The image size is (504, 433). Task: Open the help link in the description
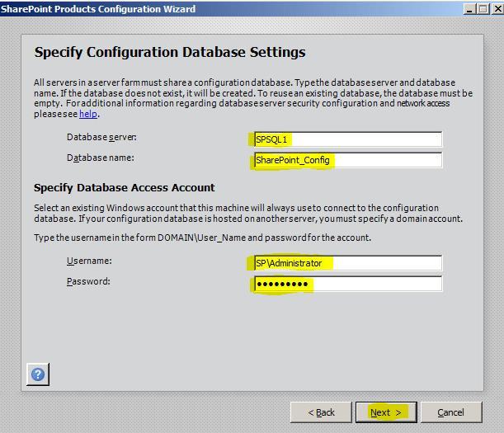(x=88, y=114)
